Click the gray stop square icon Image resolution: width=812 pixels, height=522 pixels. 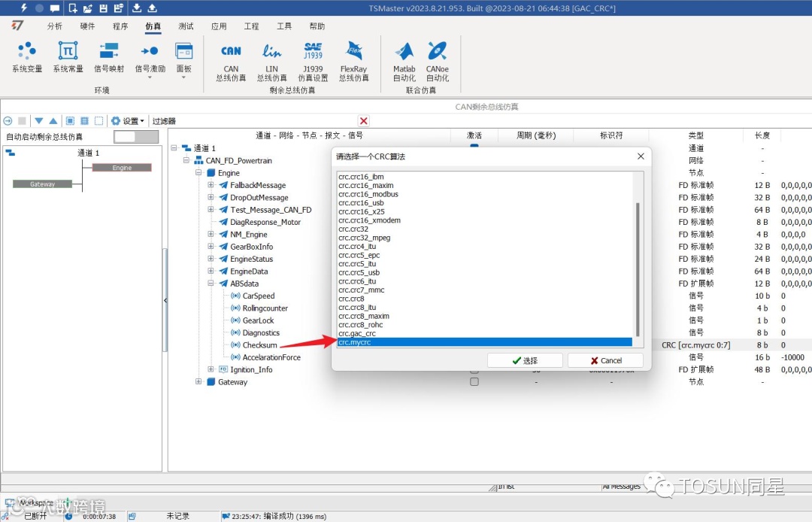[22, 120]
